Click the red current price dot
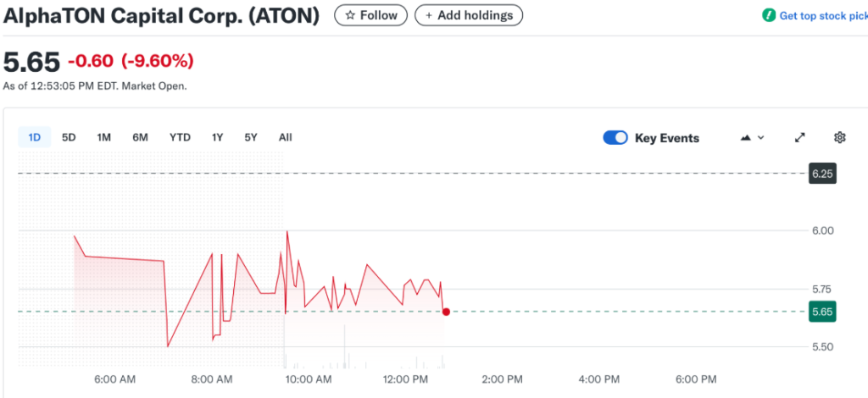 coord(446,312)
